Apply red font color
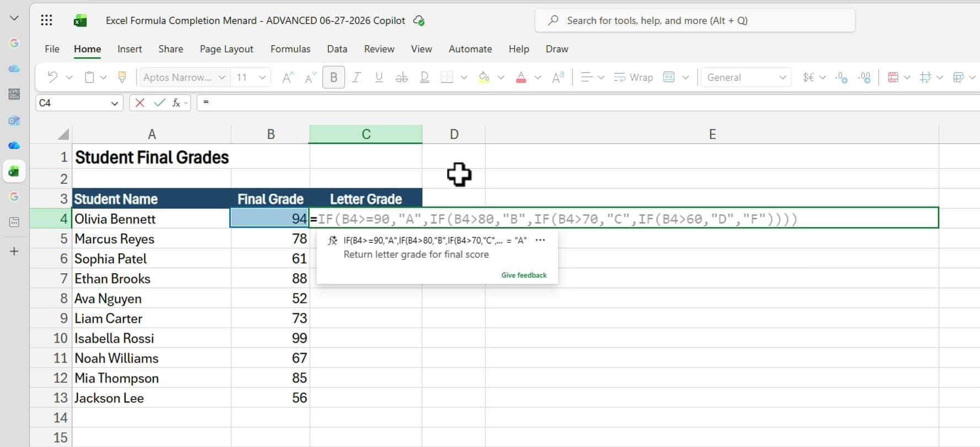980x447 pixels. point(521,77)
